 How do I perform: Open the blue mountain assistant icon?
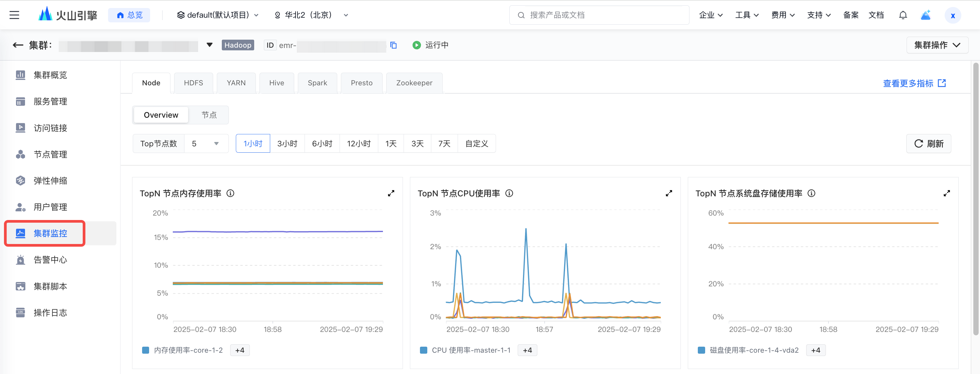coord(926,15)
